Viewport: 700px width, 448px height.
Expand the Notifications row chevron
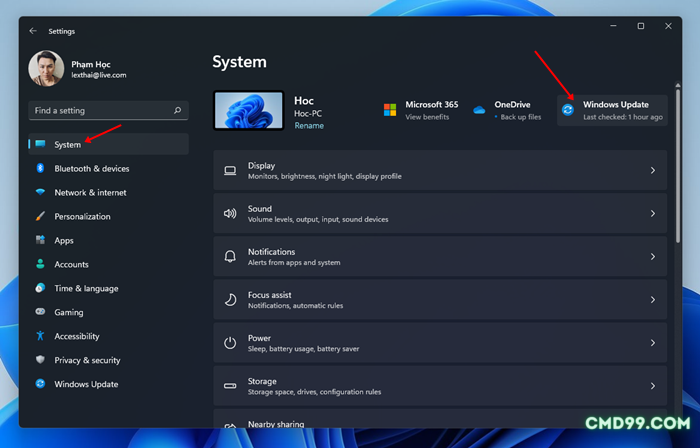pyautogui.click(x=653, y=257)
